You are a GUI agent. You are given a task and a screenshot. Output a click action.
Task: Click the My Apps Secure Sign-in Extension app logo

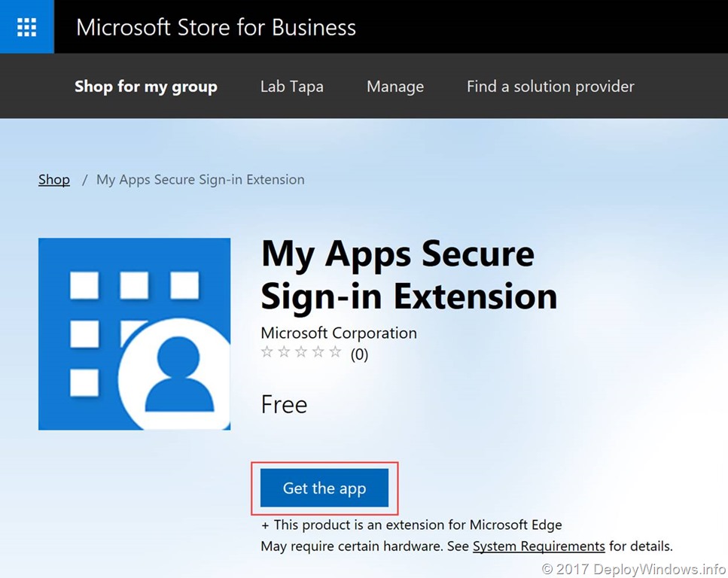click(x=133, y=333)
